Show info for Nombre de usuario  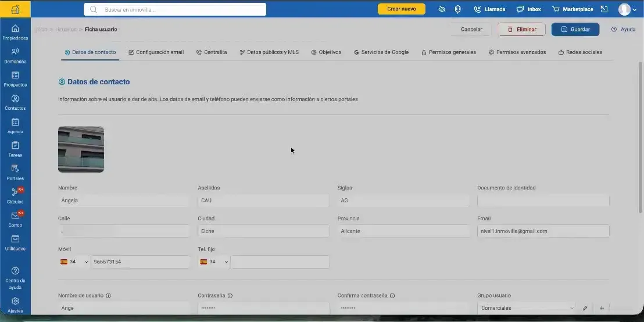[x=109, y=296]
